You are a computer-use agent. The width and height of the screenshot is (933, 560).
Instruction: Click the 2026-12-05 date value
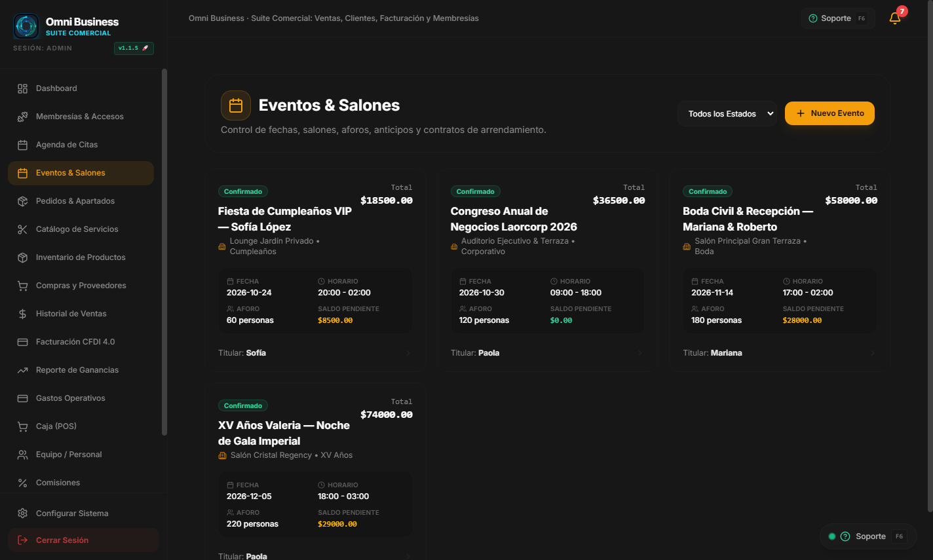tap(249, 496)
